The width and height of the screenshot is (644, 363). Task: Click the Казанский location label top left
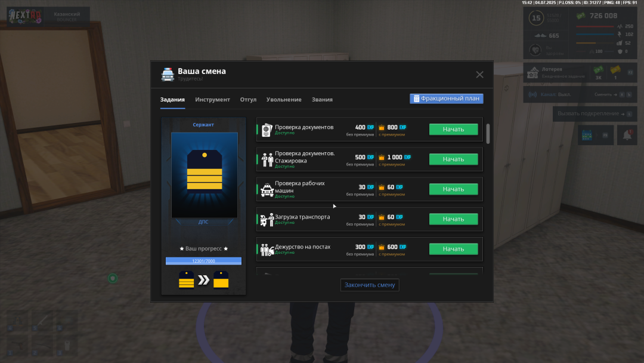(67, 14)
